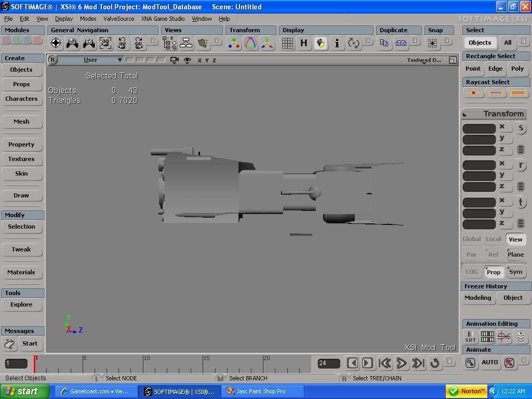Click the t translate tool button

pyautogui.click(x=521, y=203)
